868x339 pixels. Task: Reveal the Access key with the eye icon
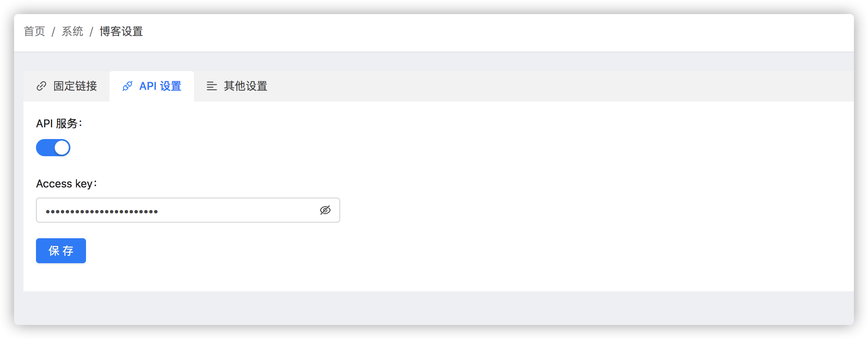tap(325, 210)
